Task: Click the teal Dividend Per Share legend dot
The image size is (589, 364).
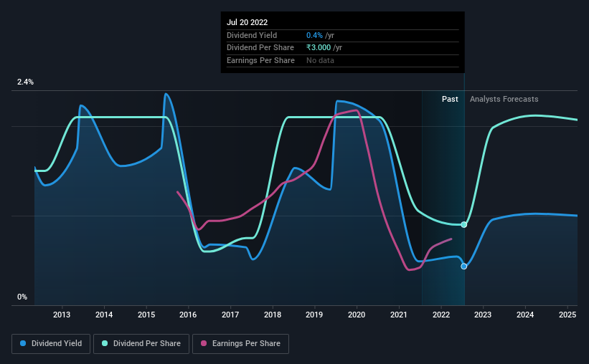Action: pos(105,343)
